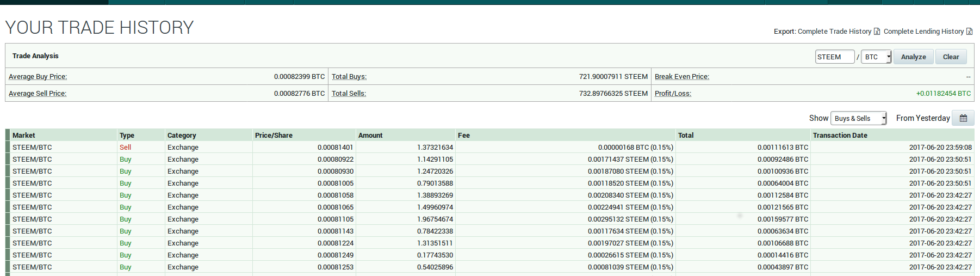Click total 0.00043897 BTC cell
Screen dimensions: 980x276
[783, 267]
